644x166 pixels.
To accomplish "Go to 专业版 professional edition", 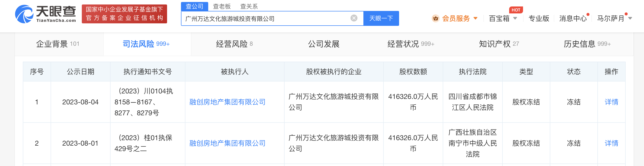I will point(539,18).
